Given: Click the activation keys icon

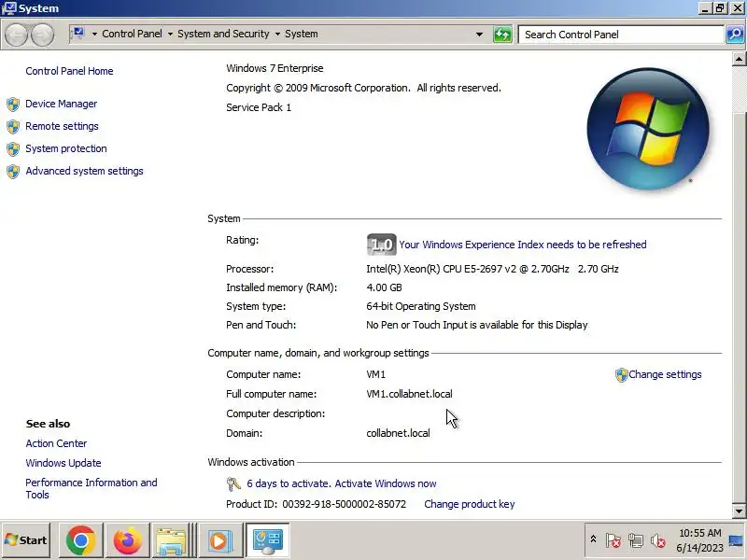Looking at the screenshot, I should pos(233,484).
